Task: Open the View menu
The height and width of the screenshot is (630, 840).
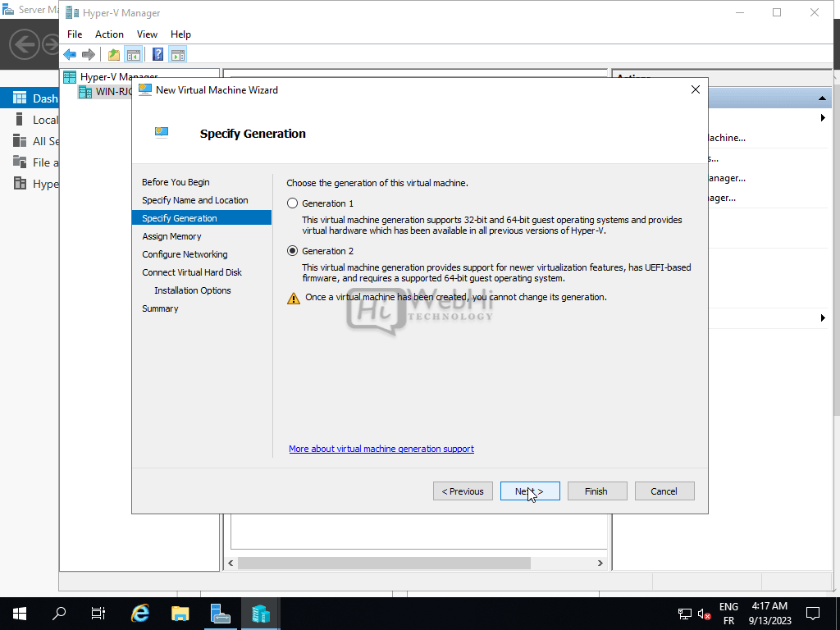Action: [147, 34]
